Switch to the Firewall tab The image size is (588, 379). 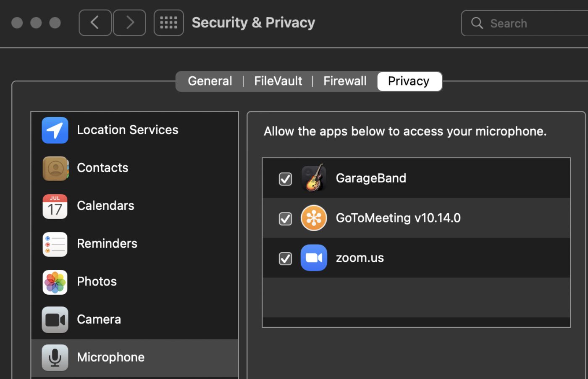pos(345,81)
